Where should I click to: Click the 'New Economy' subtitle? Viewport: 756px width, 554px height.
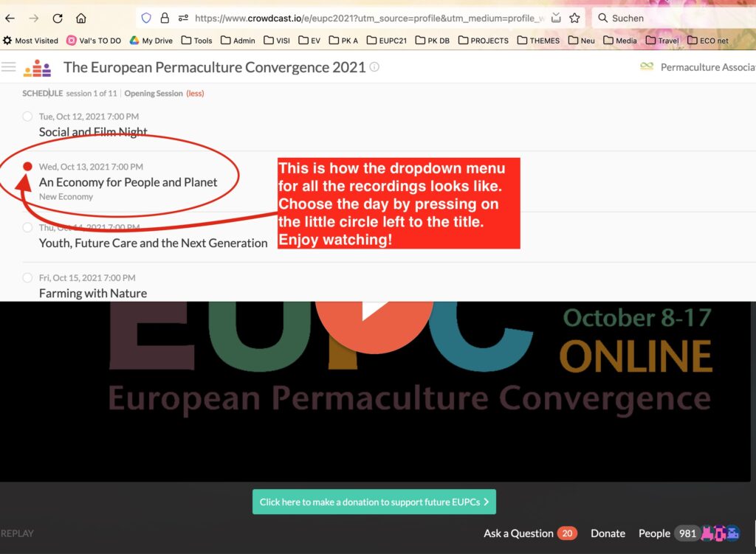click(x=66, y=196)
